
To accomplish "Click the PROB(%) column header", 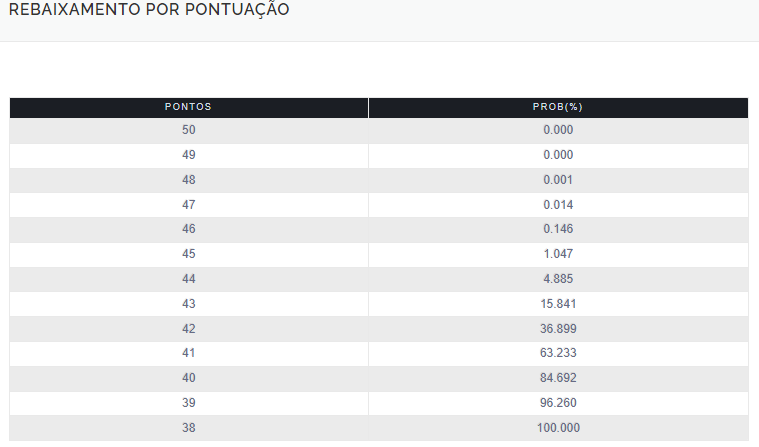I will pyautogui.click(x=558, y=108).
